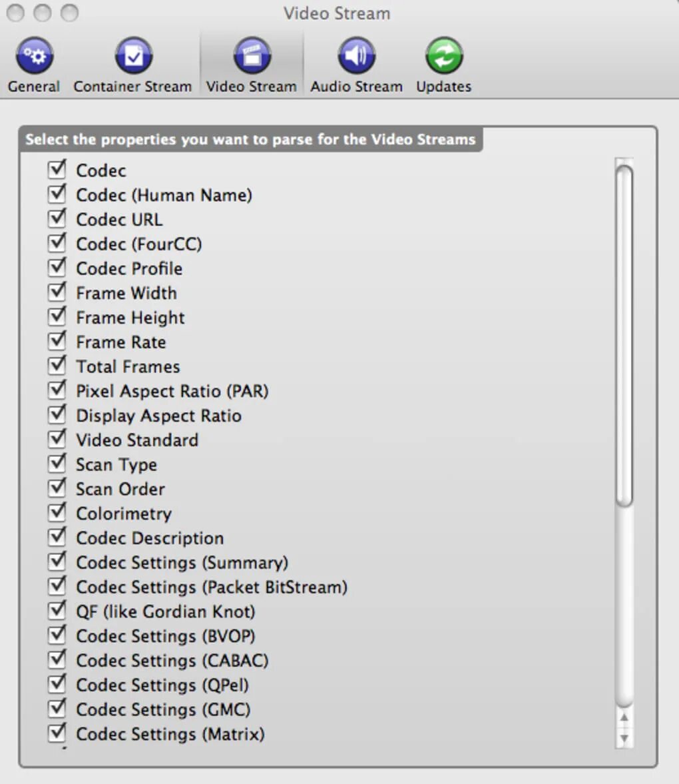Screen dimensions: 679x784
Task: Toggle the Codec (FourCC) checkbox
Action: pyautogui.click(x=57, y=243)
